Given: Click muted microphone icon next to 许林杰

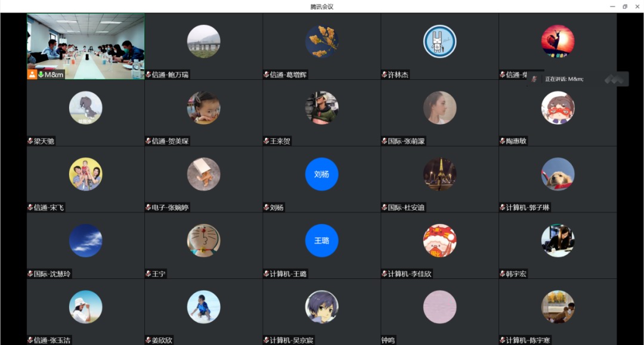Looking at the screenshot, I should tap(385, 74).
